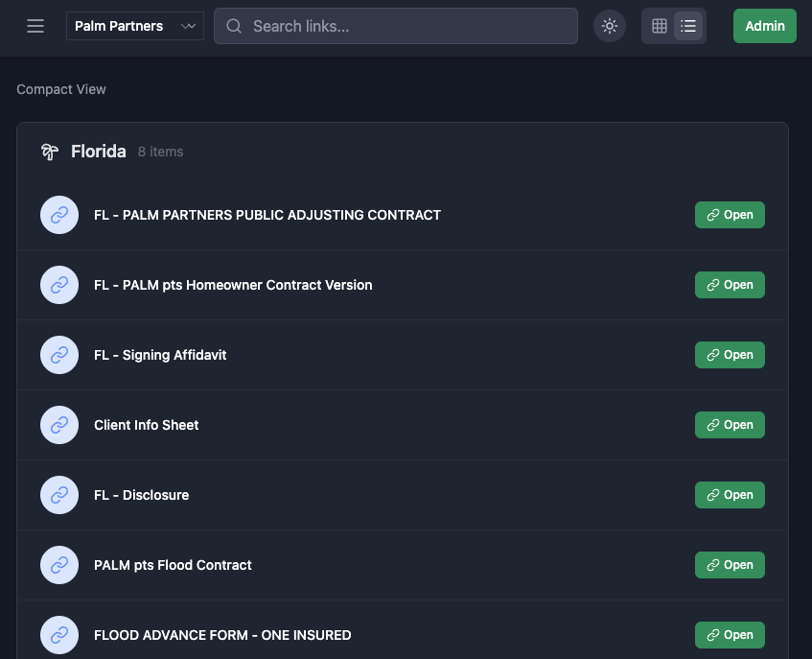This screenshot has height=659, width=812.
Task: Click the link icon beside FLOOD ADVANCE FORM - ONE INSURED
Action: 58,635
